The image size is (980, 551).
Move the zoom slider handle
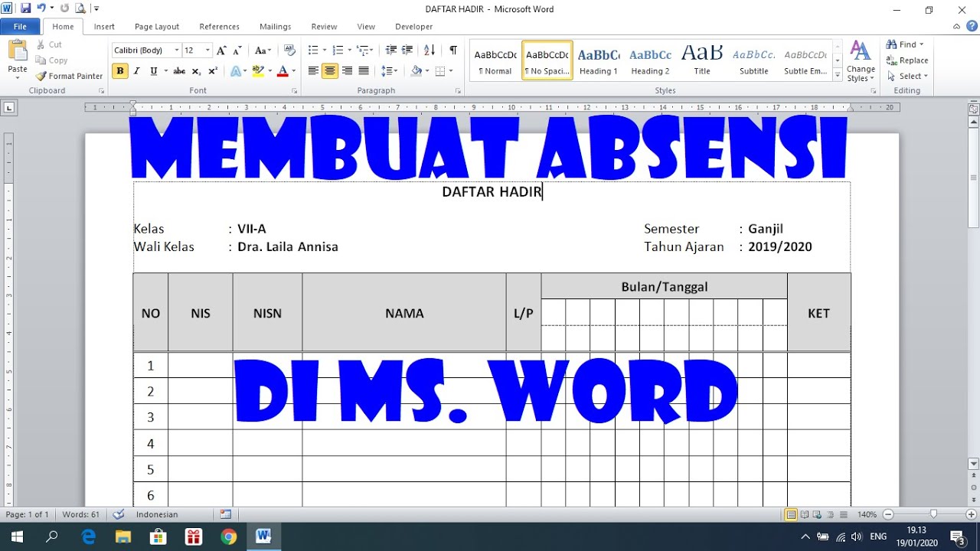[x=933, y=514]
